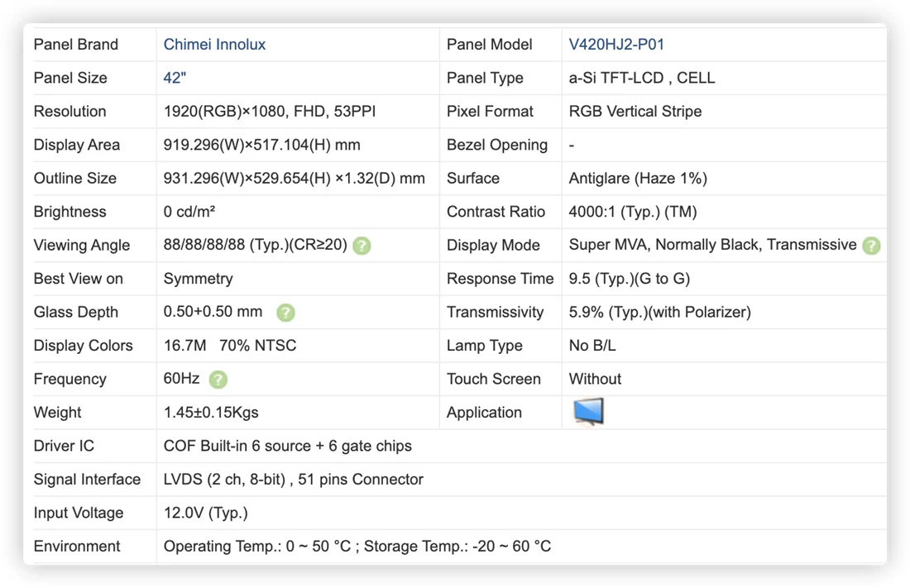Image resolution: width=910 pixels, height=588 pixels.
Task: Click the 'Frequency' label
Action: pyautogui.click(x=69, y=379)
